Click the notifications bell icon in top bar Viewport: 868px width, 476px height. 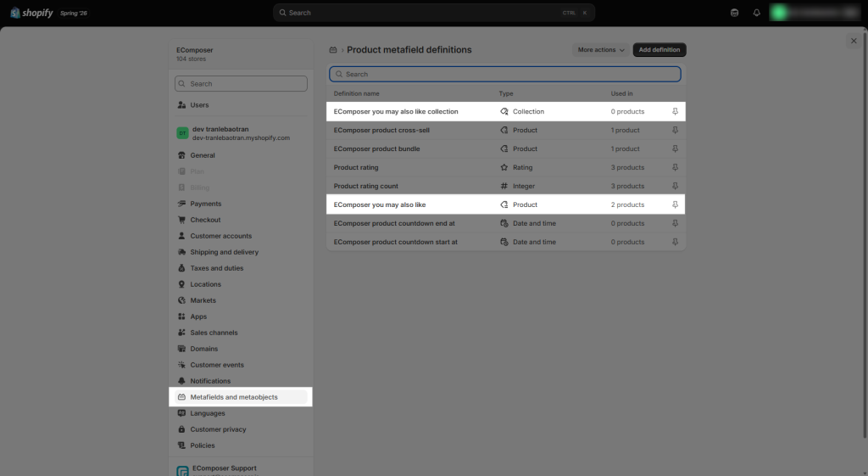click(x=756, y=13)
